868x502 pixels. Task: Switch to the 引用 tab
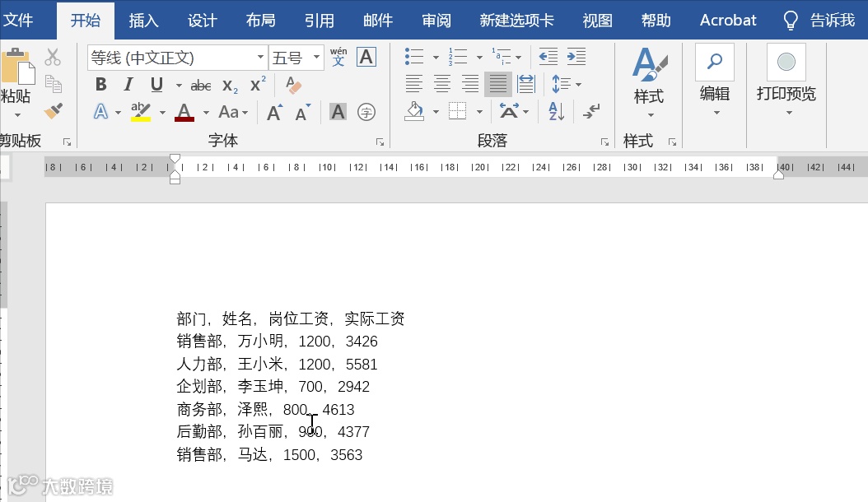(320, 21)
